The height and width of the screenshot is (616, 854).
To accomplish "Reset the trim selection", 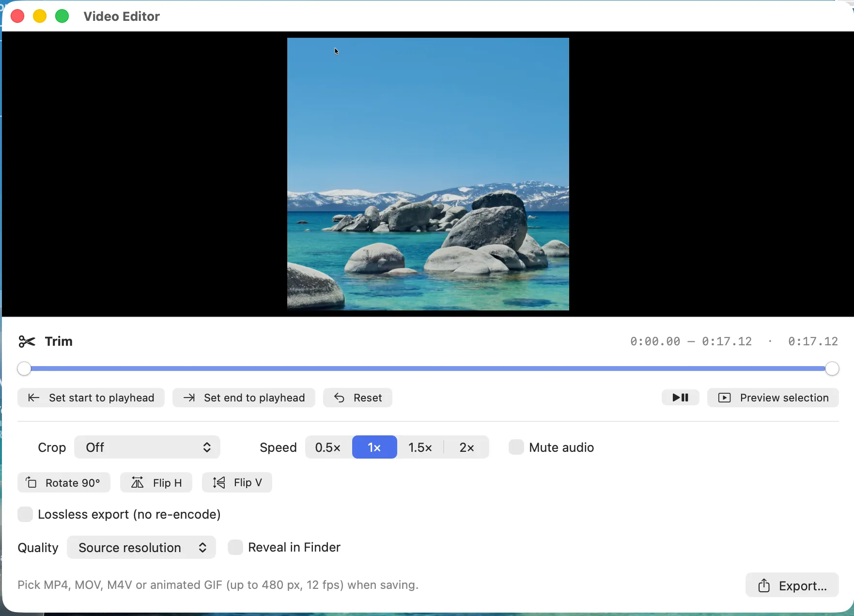I will tap(357, 398).
